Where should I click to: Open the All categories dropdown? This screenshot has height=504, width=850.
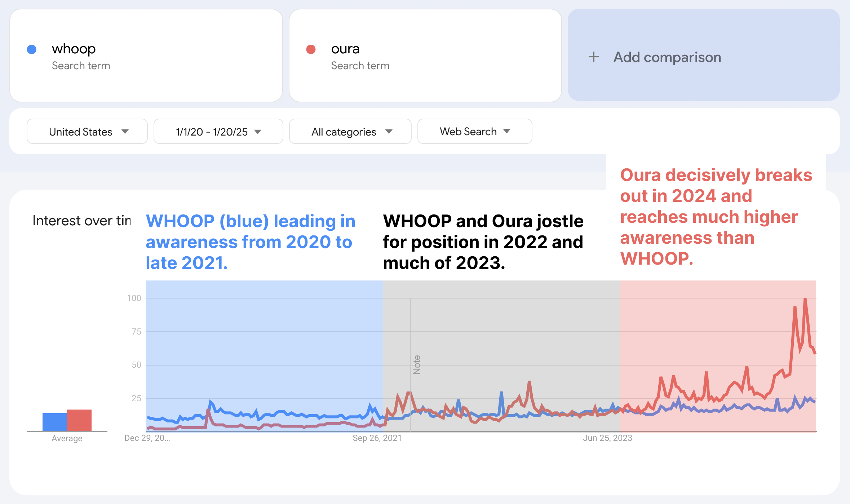pyautogui.click(x=350, y=132)
